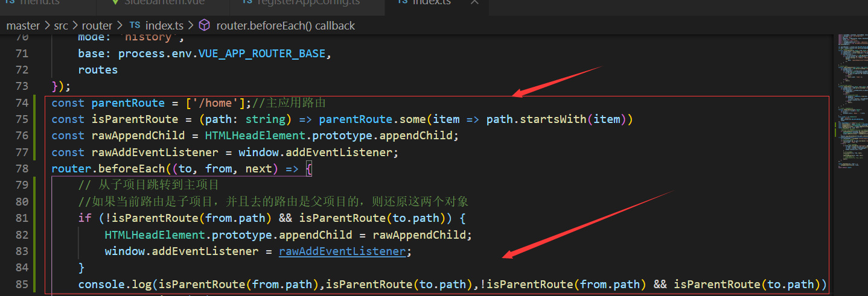
Task: Click rawAppendChild declaration on line 76
Action: click(135, 136)
